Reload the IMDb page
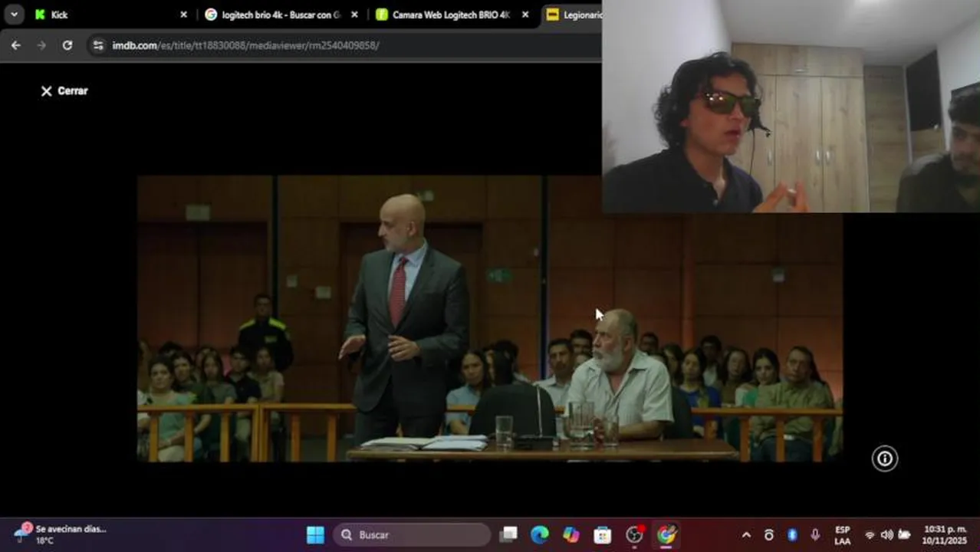The height and width of the screenshot is (552, 980). tap(67, 45)
